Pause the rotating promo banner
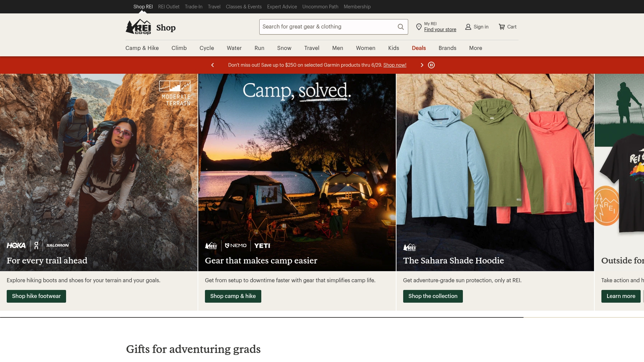 (x=431, y=65)
